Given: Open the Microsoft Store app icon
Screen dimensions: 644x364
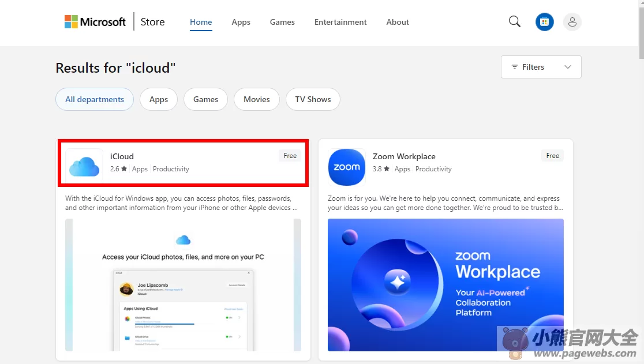Looking at the screenshot, I should [x=544, y=22].
